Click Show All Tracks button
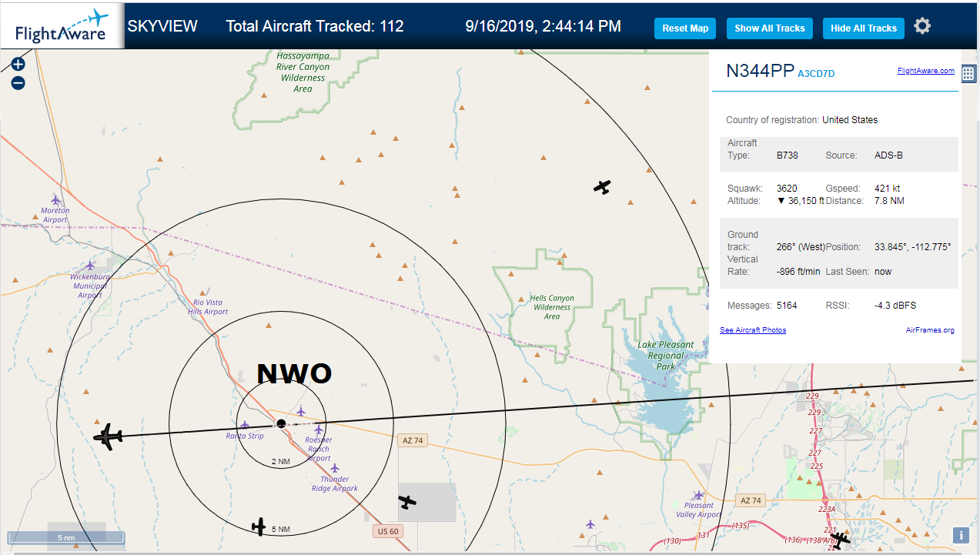 tap(769, 28)
